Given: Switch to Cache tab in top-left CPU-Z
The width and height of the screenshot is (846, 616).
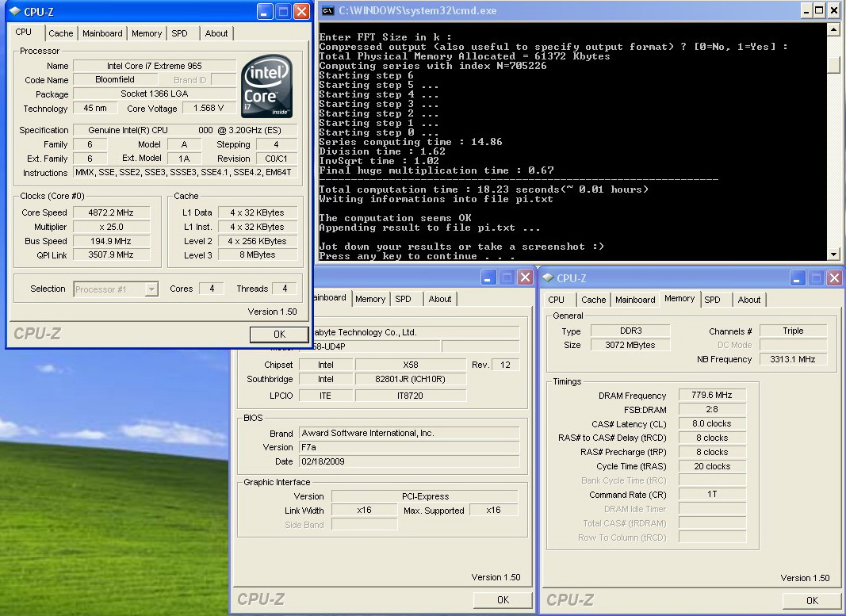Looking at the screenshot, I should coord(60,33).
